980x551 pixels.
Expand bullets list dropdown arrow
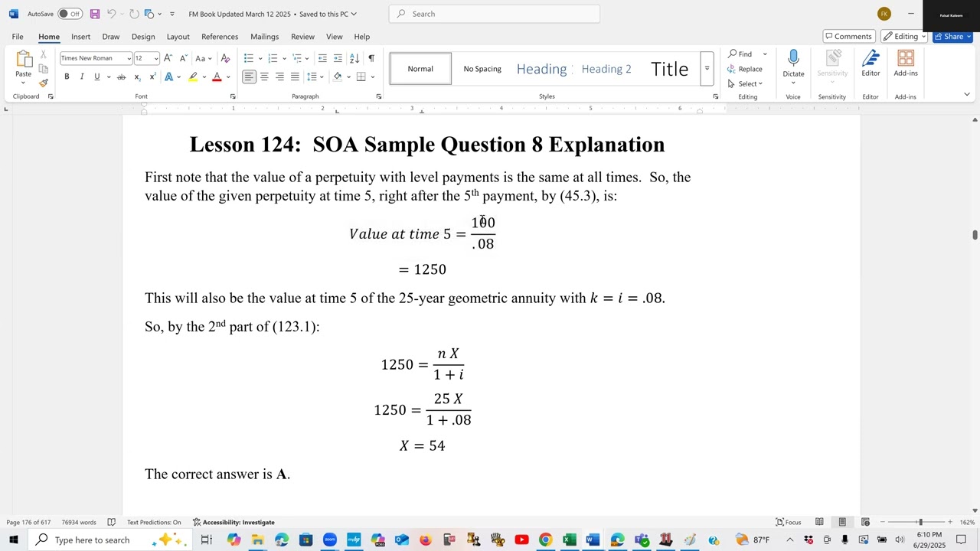click(260, 58)
